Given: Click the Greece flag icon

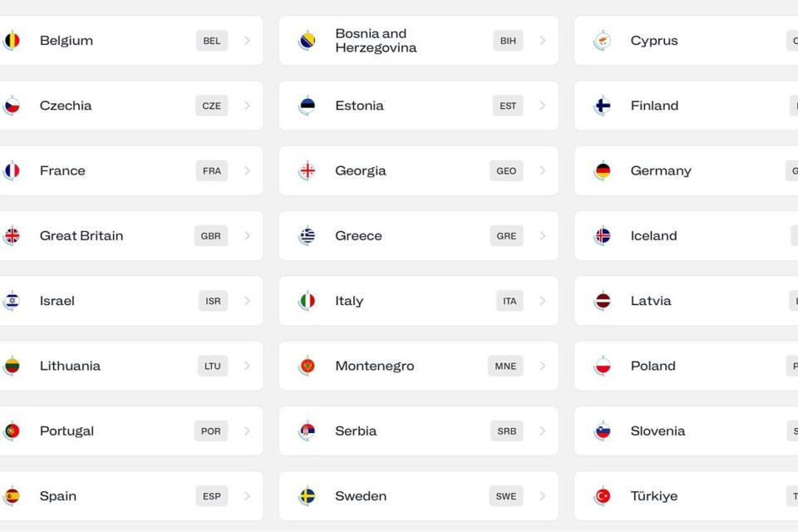Looking at the screenshot, I should click(x=308, y=236).
